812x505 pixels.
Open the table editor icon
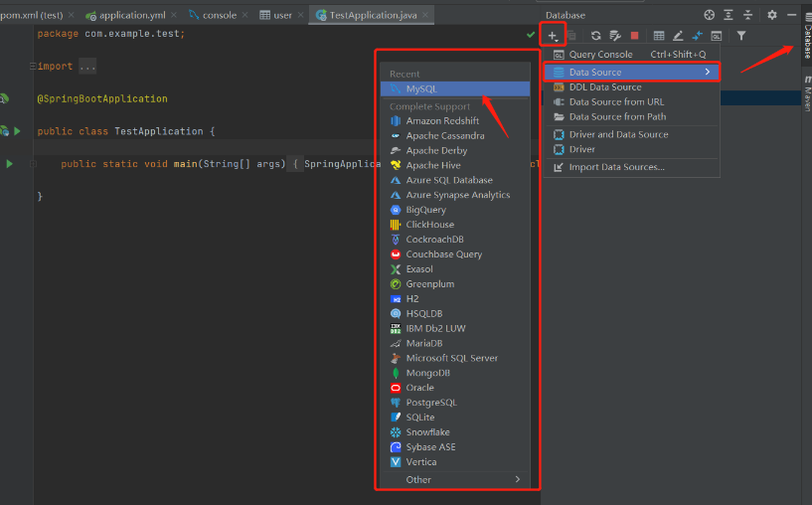pyautogui.click(x=659, y=36)
